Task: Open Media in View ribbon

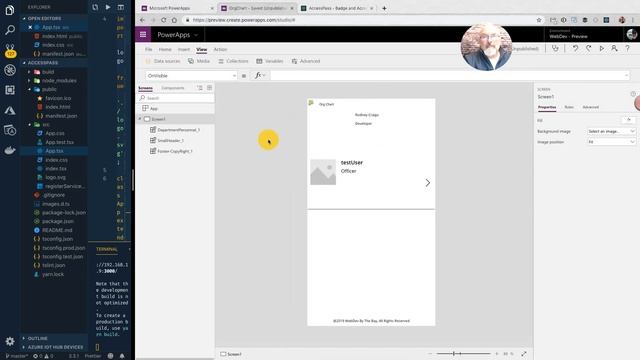Action: pyautogui.click(x=199, y=61)
